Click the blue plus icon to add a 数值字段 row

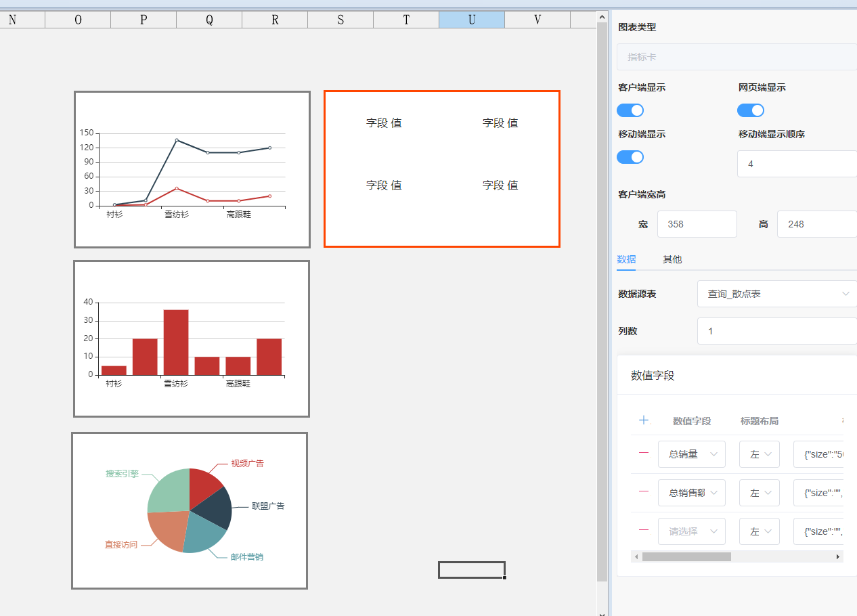[644, 420]
